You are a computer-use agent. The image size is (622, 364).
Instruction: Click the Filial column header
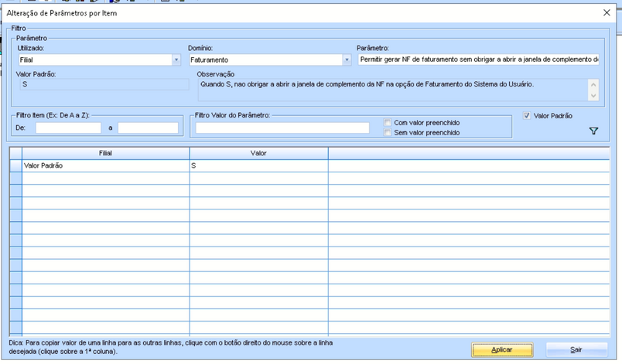click(105, 153)
